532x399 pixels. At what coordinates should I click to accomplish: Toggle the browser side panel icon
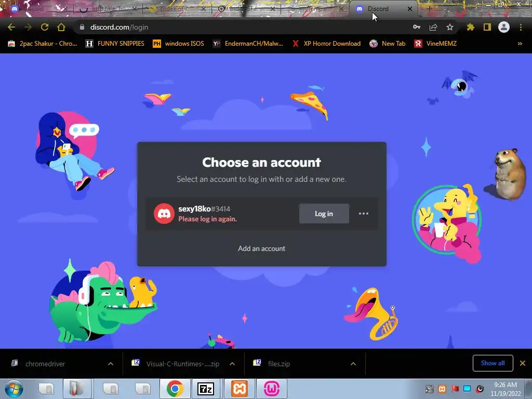[487, 27]
